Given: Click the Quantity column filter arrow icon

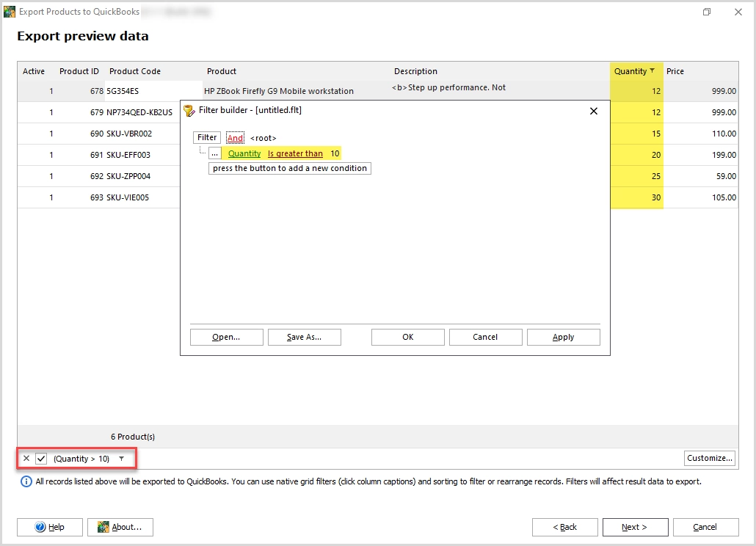Looking at the screenshot, I should (652, 70).
